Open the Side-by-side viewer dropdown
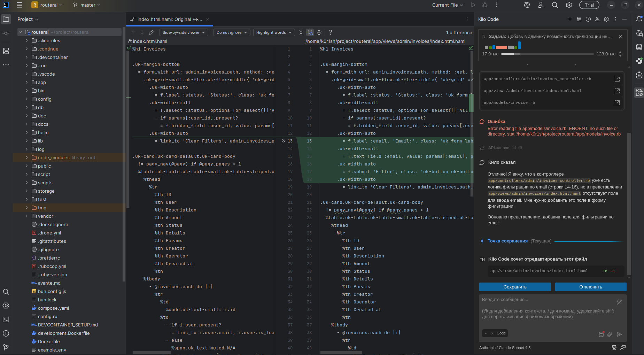644x355 pixels. pyautogui.click(x=184, y=32)
